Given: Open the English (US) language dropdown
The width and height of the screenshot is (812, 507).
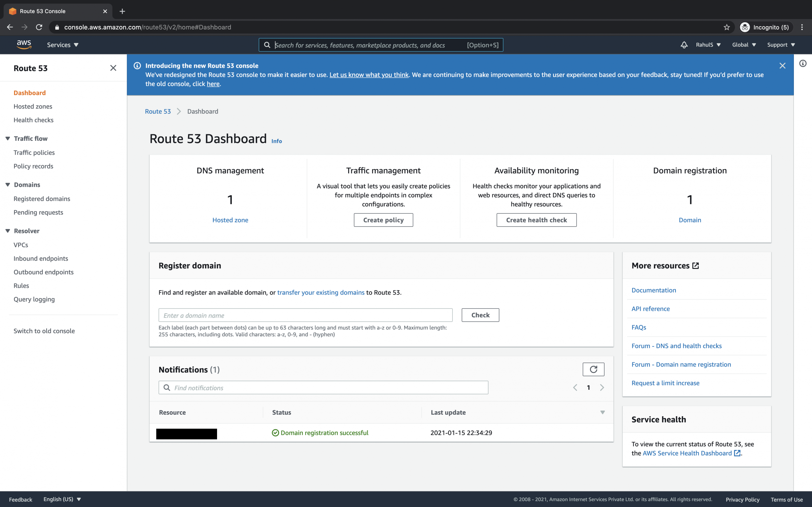Looking at the screenshot, I should 62,499.
